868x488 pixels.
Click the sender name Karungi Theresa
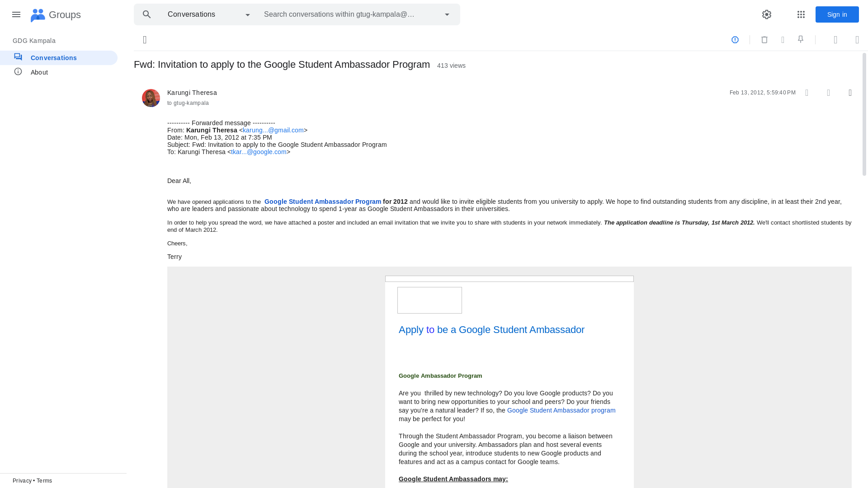192,93
